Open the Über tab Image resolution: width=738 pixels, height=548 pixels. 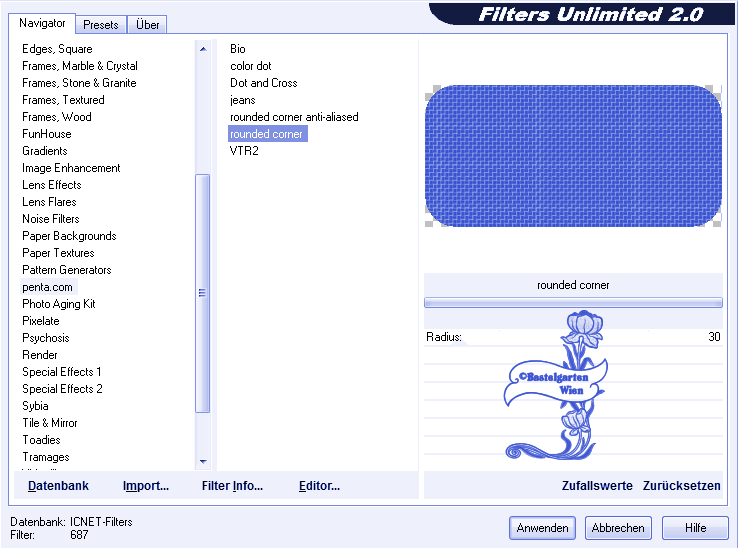coord(147,24)
